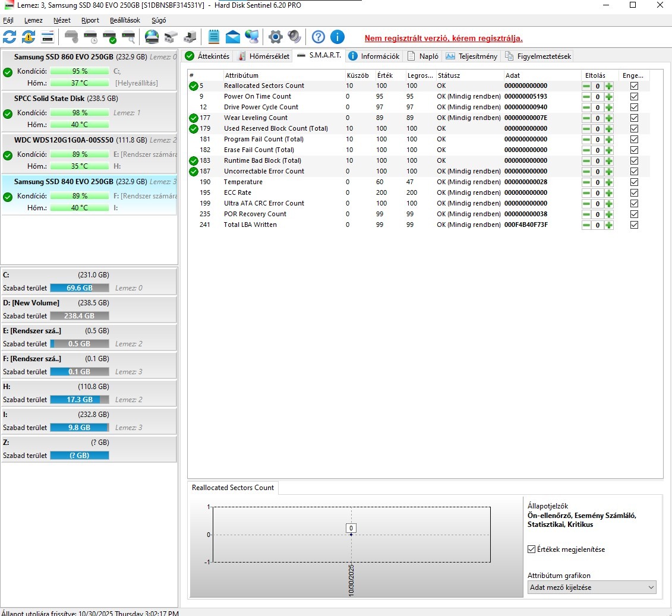Switch to the Teljesítmény tab
672x616 pixels.
472,56
